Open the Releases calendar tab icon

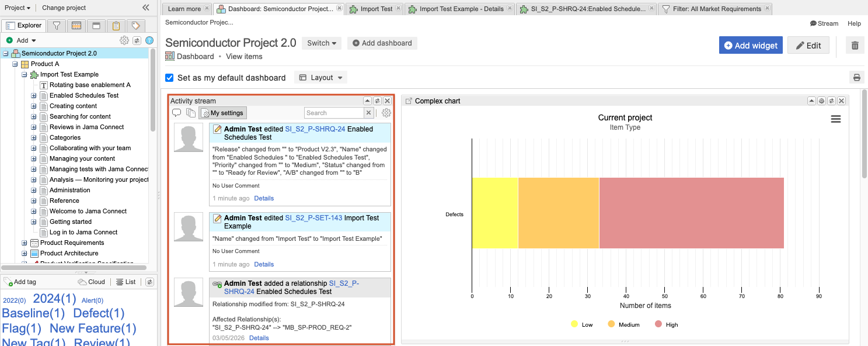[x=76, y=26]
